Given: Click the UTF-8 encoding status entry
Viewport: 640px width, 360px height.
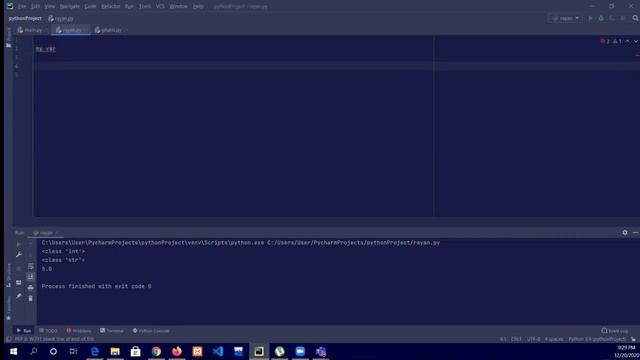Looking at the screenshot, I should [533, 339].
